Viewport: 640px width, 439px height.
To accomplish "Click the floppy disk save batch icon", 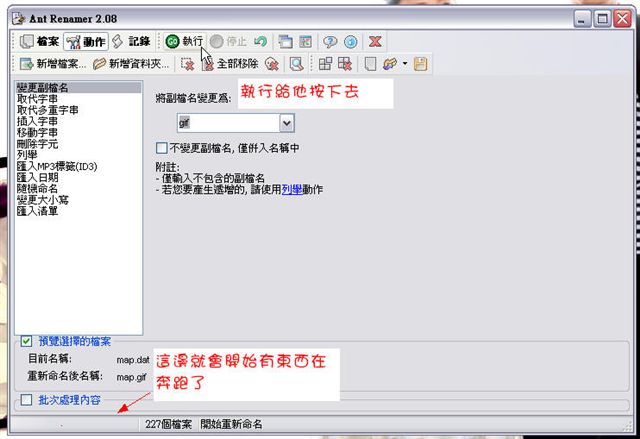I will [420, 64].
